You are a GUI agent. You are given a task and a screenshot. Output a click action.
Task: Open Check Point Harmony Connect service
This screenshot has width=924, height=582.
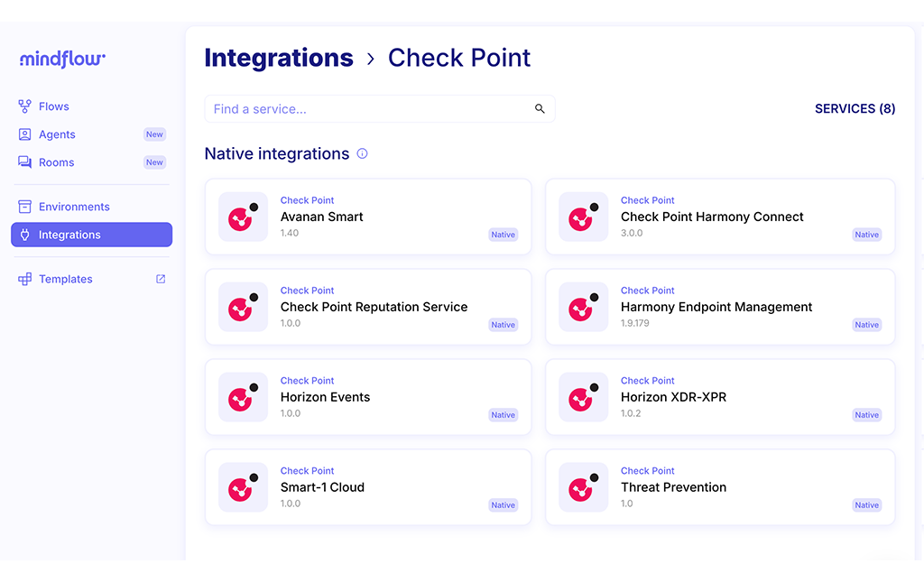[720, 217]
